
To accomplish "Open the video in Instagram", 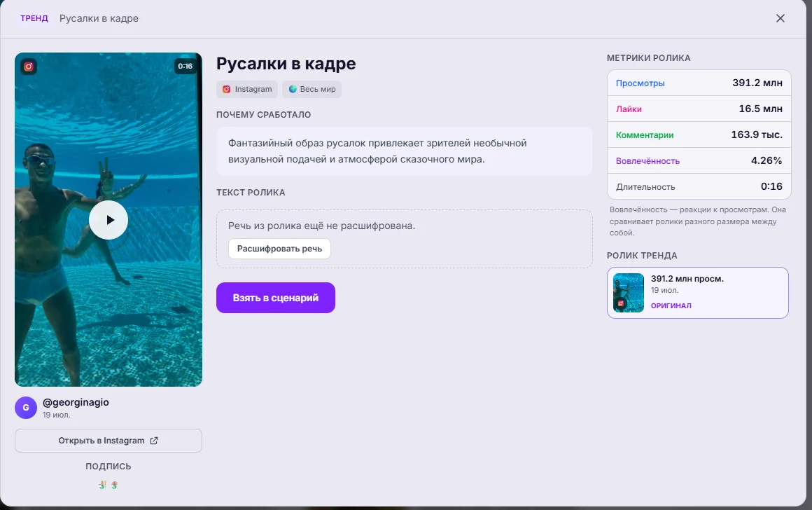I will [108, 441].
